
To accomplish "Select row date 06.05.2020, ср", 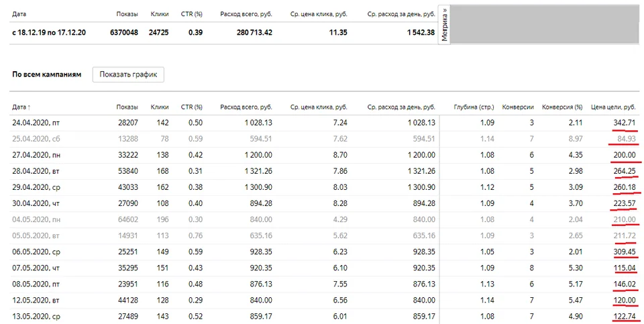I will [x=36, y=252].
